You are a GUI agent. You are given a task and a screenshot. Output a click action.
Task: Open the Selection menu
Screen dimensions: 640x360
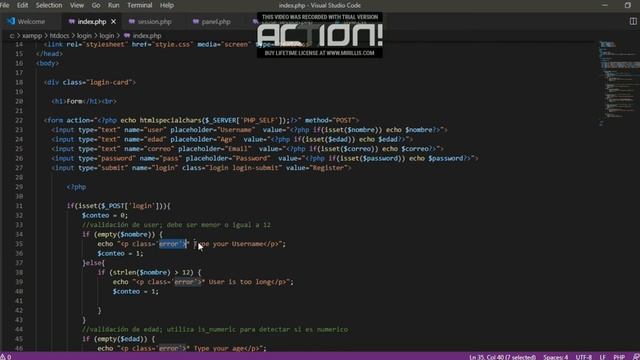[49, 5]
